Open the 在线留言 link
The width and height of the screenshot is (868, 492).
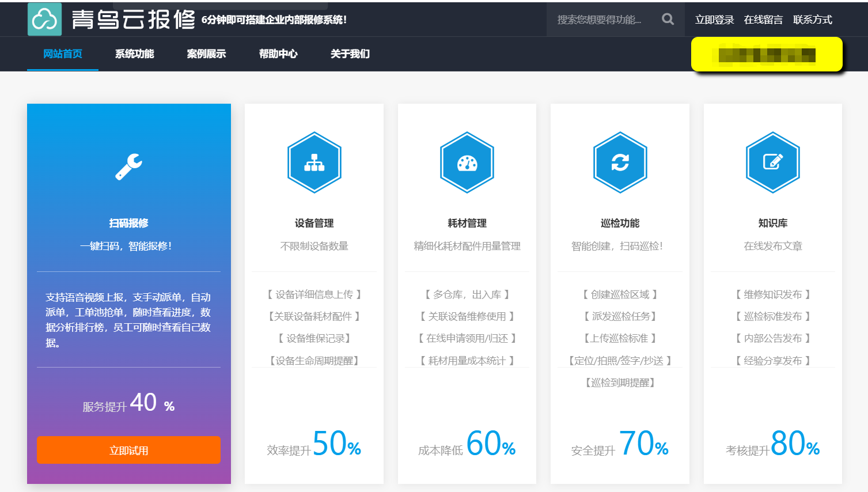point(763,20)
